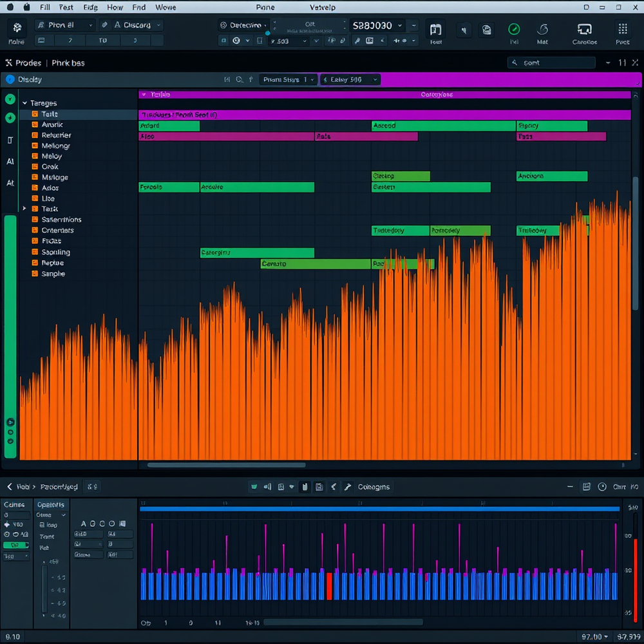The image size is (644, 644).
Task: Expand the Tark track item
Action: (24, 209)
